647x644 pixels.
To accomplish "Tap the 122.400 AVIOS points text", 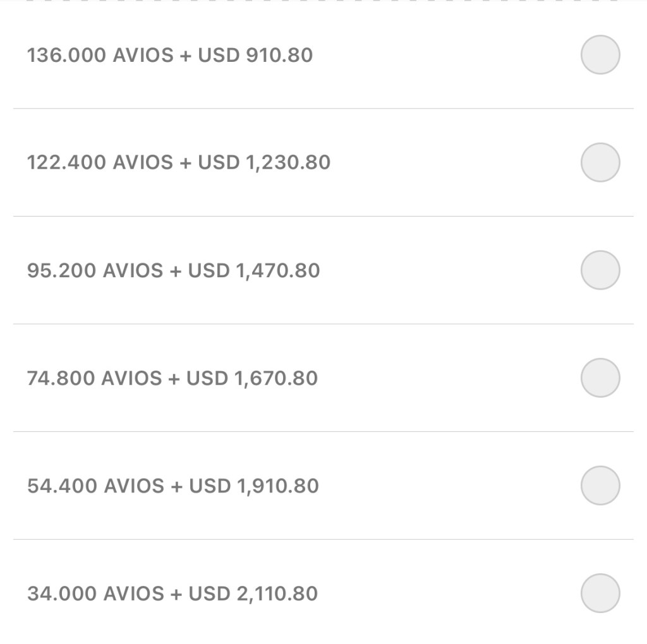I will 100,162.
